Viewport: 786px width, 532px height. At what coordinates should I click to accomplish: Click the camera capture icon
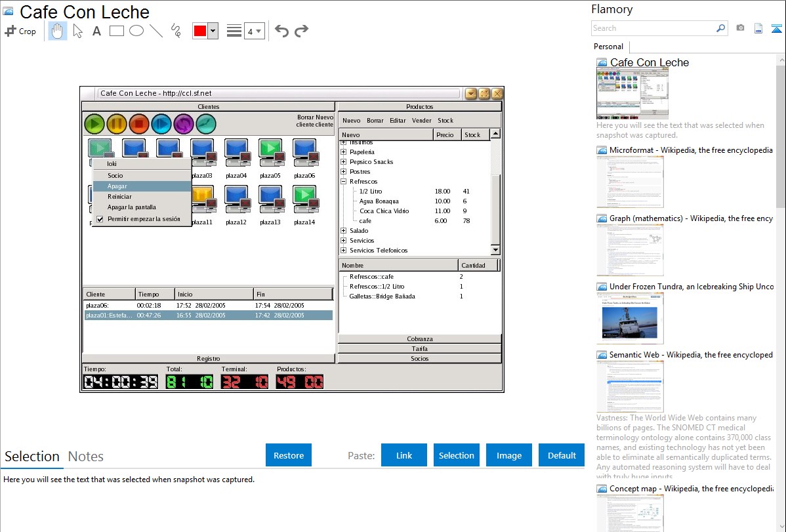click(x=740, y=28)
